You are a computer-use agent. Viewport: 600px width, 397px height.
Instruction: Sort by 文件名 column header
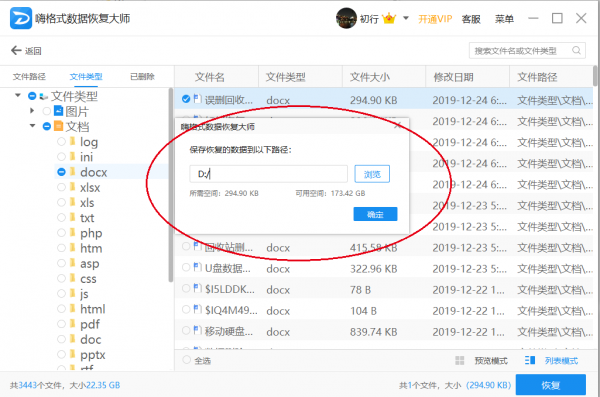[x=210, y=77]
